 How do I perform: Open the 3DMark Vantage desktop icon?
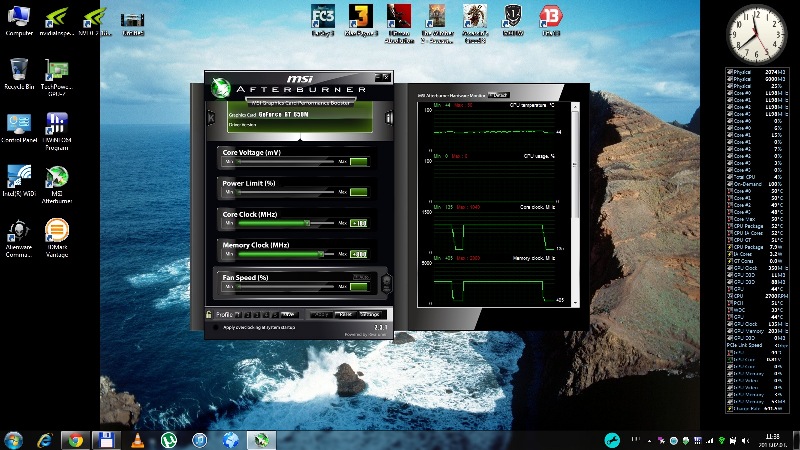57,238
